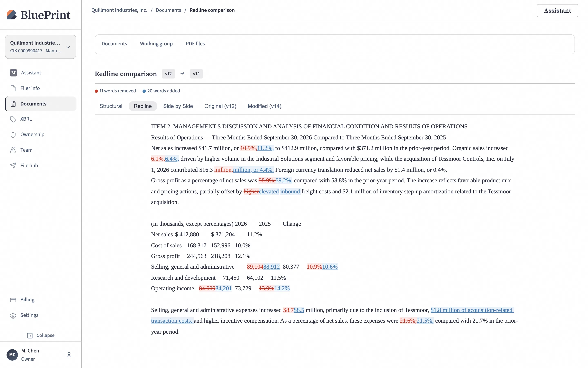
Task: Select the Redline view tab
Action: tap(143, 106)
